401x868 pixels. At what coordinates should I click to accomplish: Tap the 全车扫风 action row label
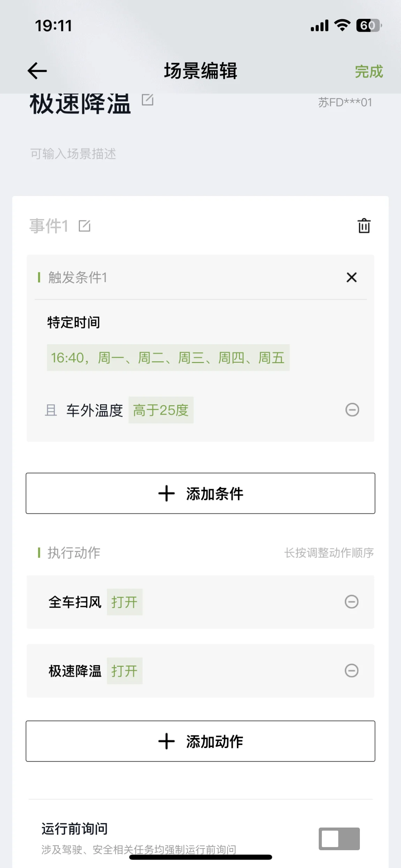(75, 602)
